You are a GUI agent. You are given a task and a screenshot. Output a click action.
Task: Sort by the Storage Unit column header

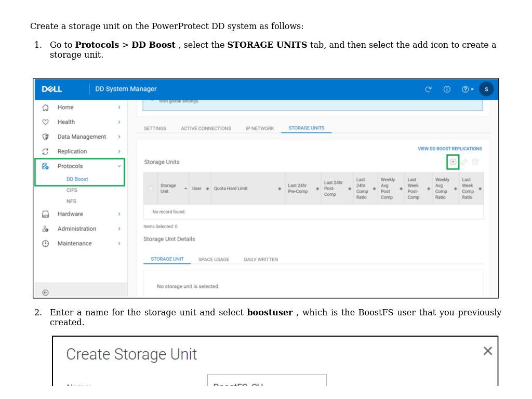(x=168, y=189)
